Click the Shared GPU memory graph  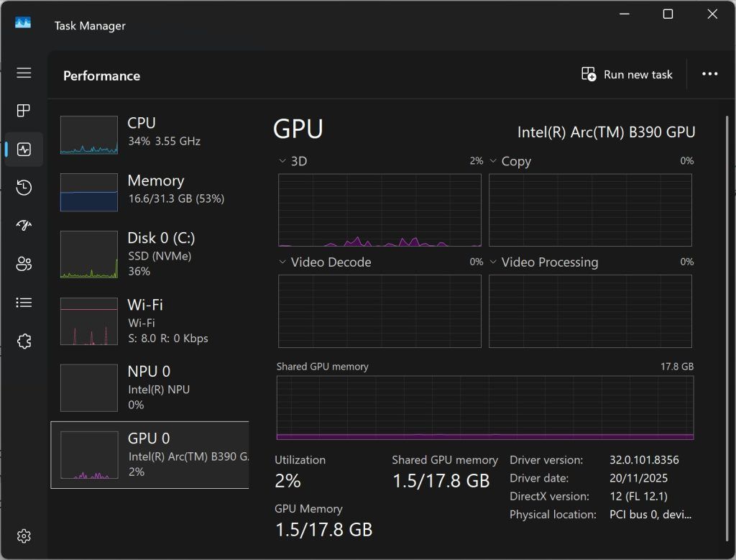[485, 408]
